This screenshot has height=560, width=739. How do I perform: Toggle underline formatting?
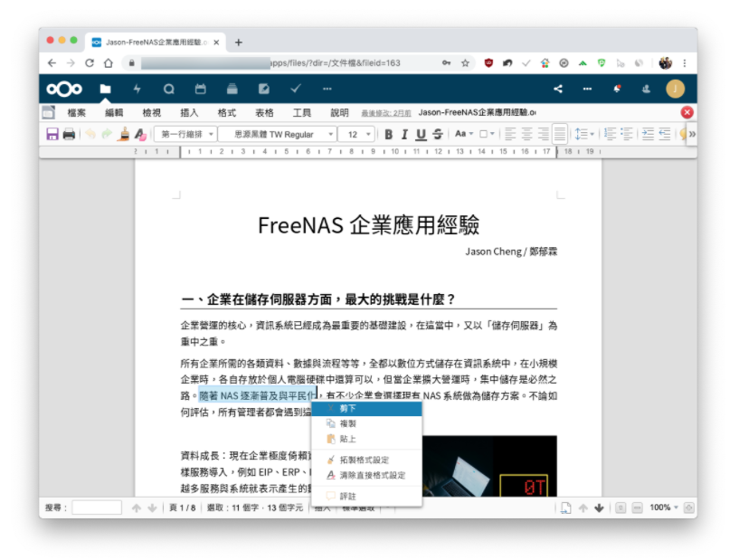[421, 134]
